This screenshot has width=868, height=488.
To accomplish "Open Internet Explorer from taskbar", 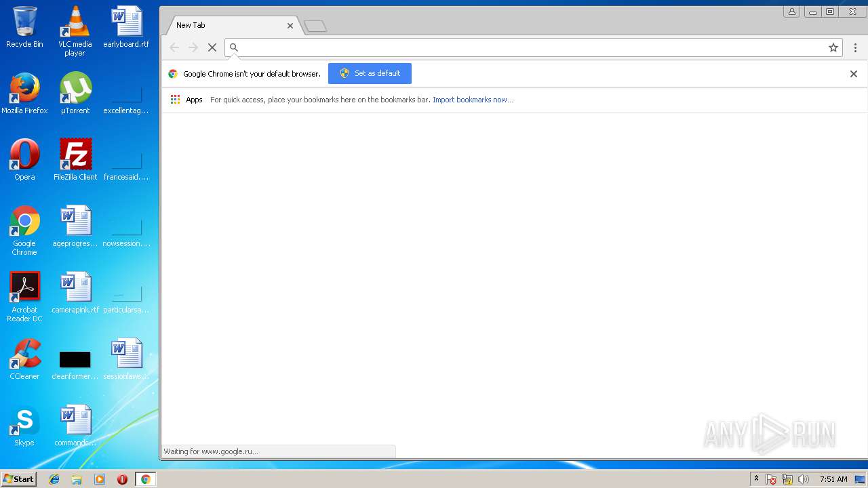I will pos(54,479).
